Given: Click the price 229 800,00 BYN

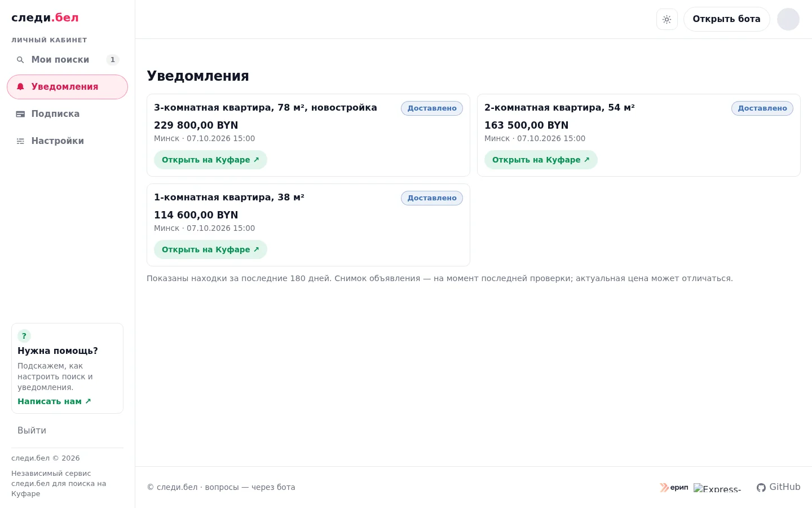Looking at the screenshot, I should (196, 125).
